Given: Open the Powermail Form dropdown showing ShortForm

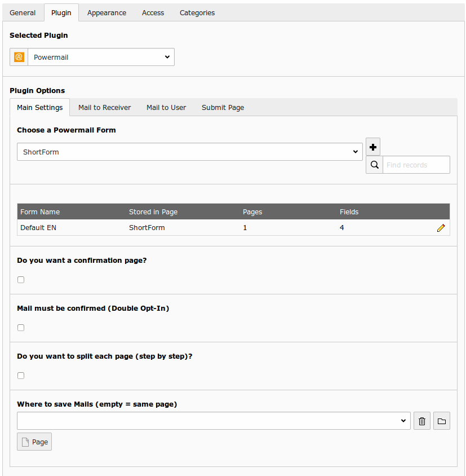Looking at the screenshot, I should point(189,152).
